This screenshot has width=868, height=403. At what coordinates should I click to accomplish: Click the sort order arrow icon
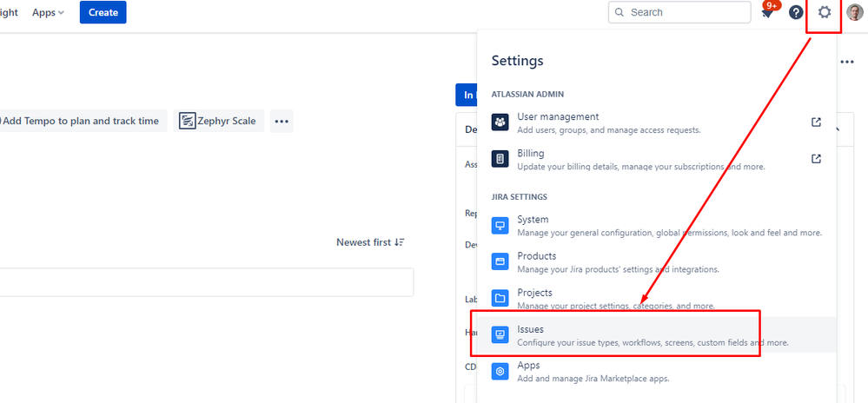click(x=400, y=242)
